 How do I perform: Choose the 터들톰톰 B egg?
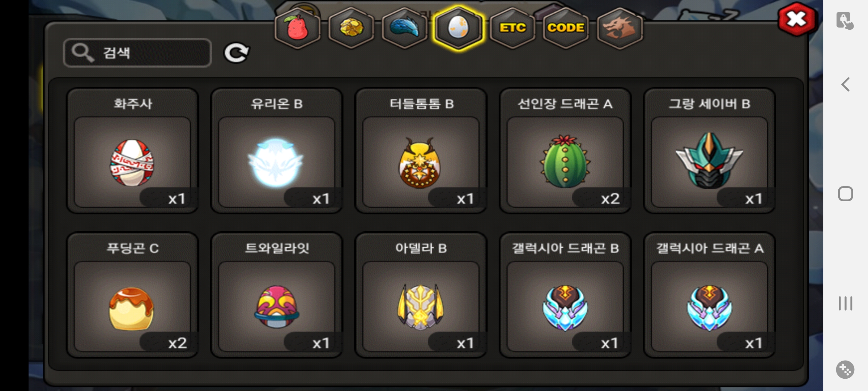(x=421, y=151)
